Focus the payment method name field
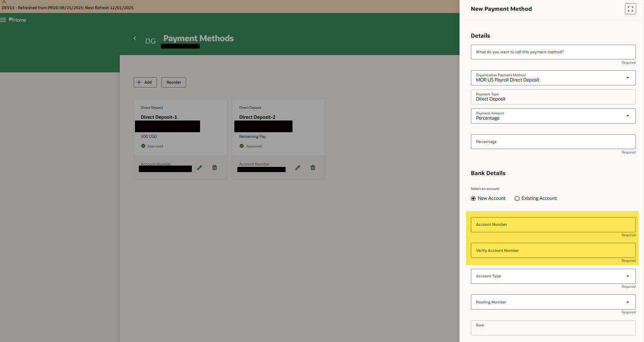Viewport: 644px width, 342px height. tap(553, 52)
